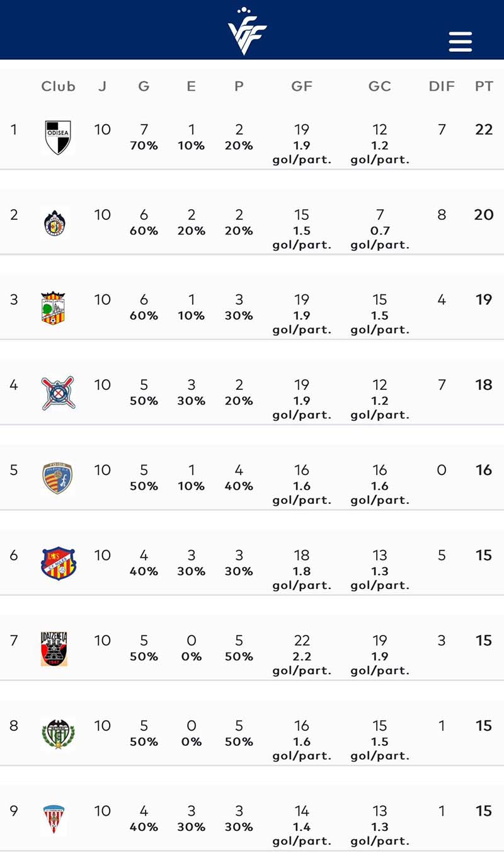Tap the third-place club crest
The height and width of the screenshot is (858, 504).
pos(54,308)
